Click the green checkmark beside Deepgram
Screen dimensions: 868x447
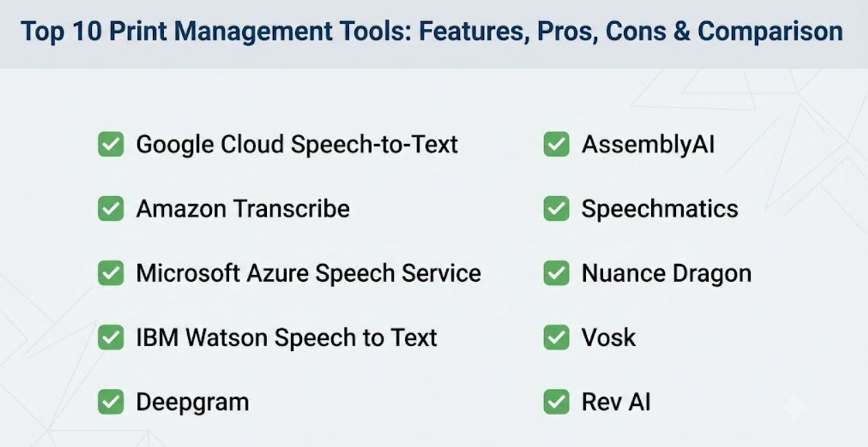(x=110, y=402)
